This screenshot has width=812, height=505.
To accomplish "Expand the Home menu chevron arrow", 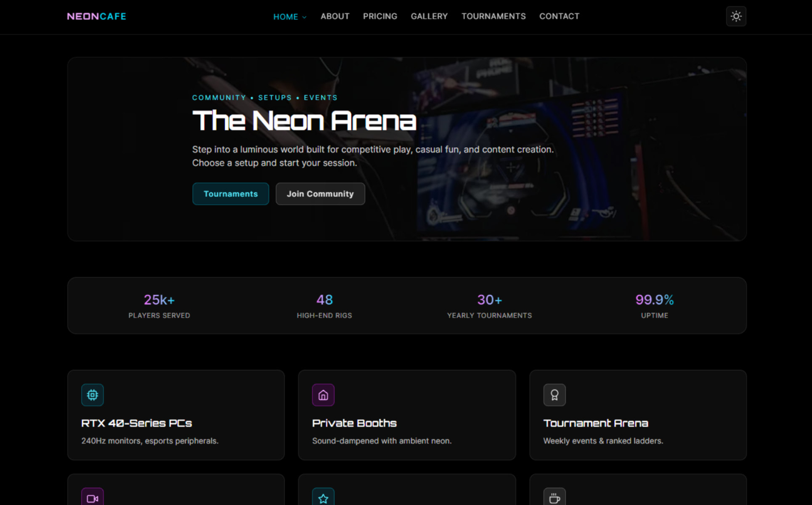I will [304, 17].
